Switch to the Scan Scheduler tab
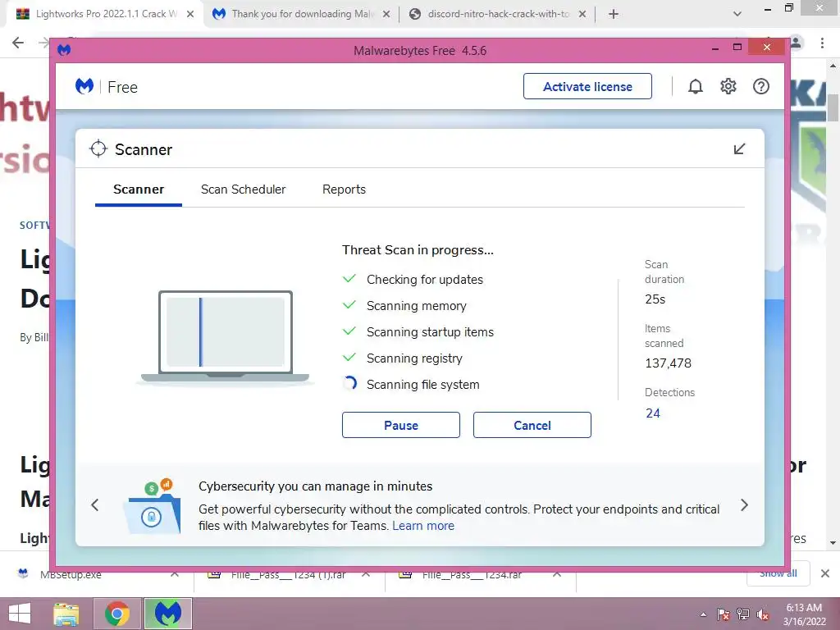Screen dimensions: 840x630 point(243,189)
